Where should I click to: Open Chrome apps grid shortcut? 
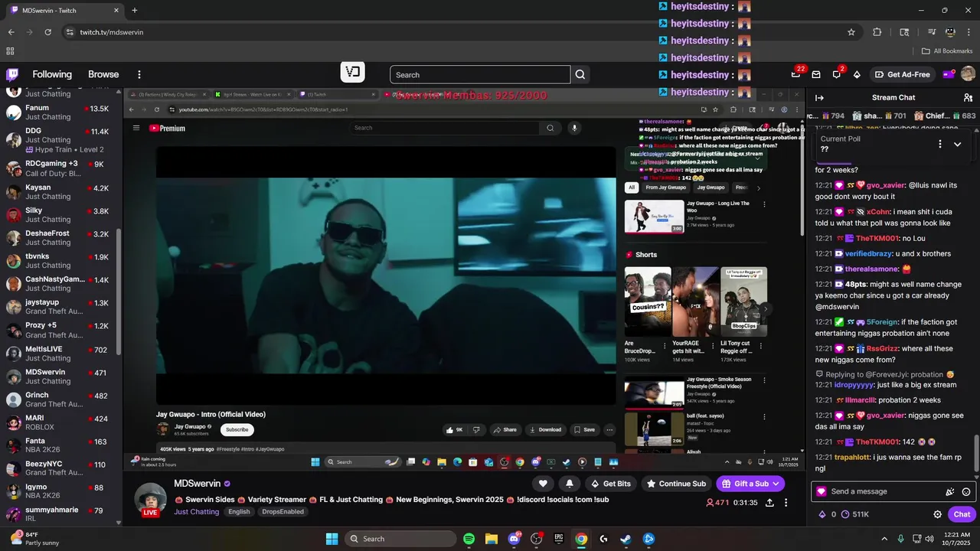point(10,51)
